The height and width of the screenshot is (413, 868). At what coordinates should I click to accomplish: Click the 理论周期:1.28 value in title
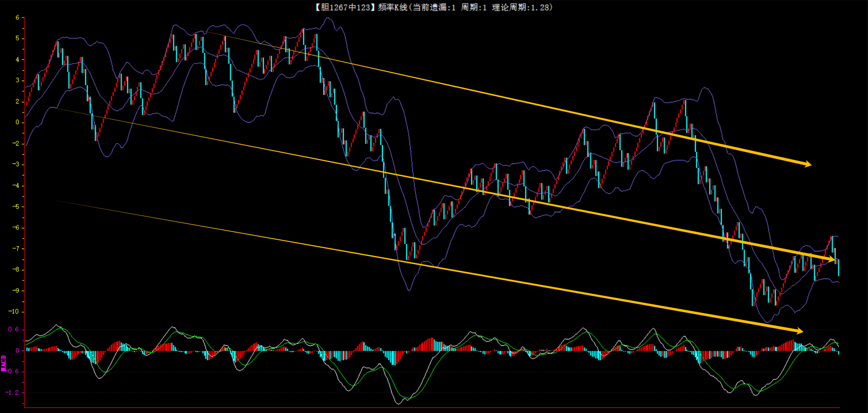[521, 7]
